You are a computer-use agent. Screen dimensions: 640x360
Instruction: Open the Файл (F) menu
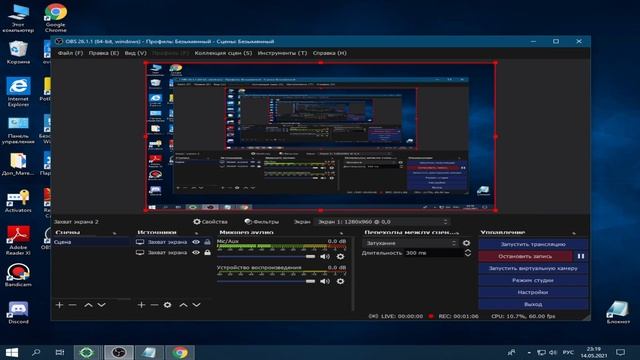tap(70, 53)
